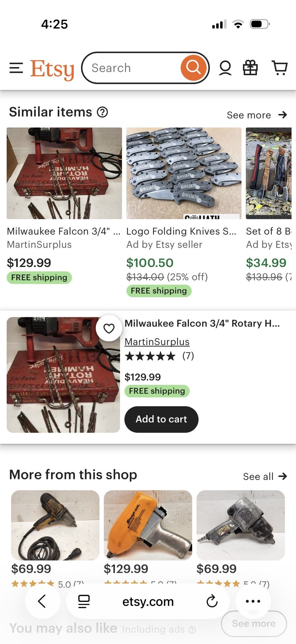
Task: Open the shopping cart
Action: click(280, 68)
